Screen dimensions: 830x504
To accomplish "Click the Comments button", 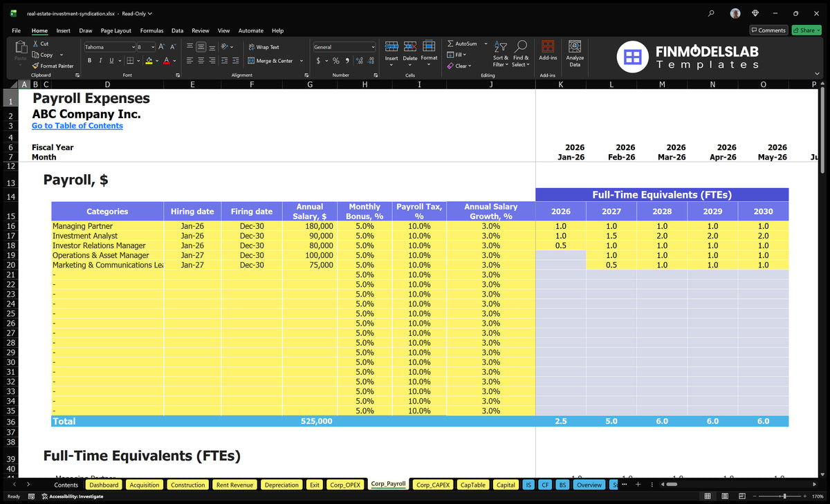I will click(769, 30).
